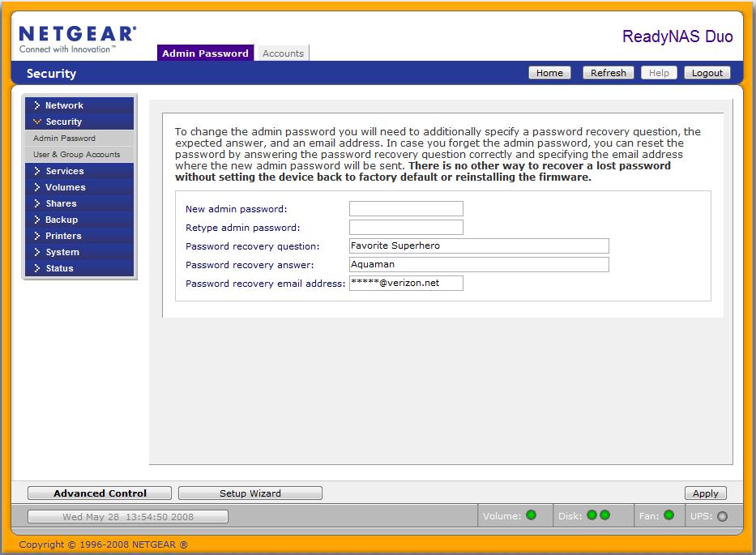Click the 'UPS:' status label
756x555 pixels.
tap(701, 516)
